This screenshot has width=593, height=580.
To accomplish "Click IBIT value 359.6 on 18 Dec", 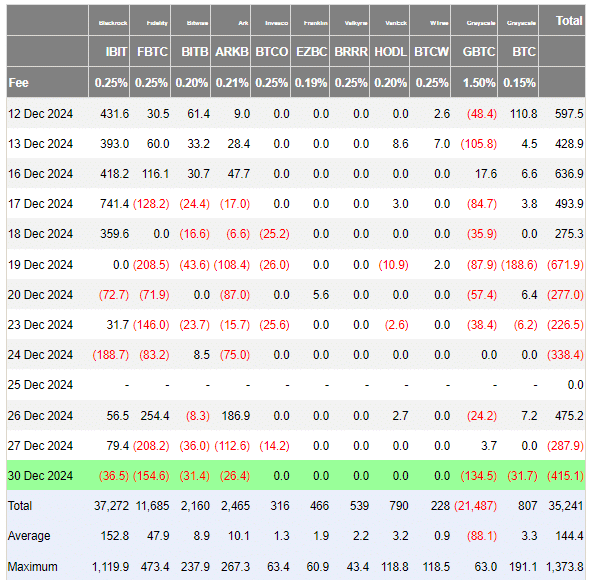I will [115, 234].
